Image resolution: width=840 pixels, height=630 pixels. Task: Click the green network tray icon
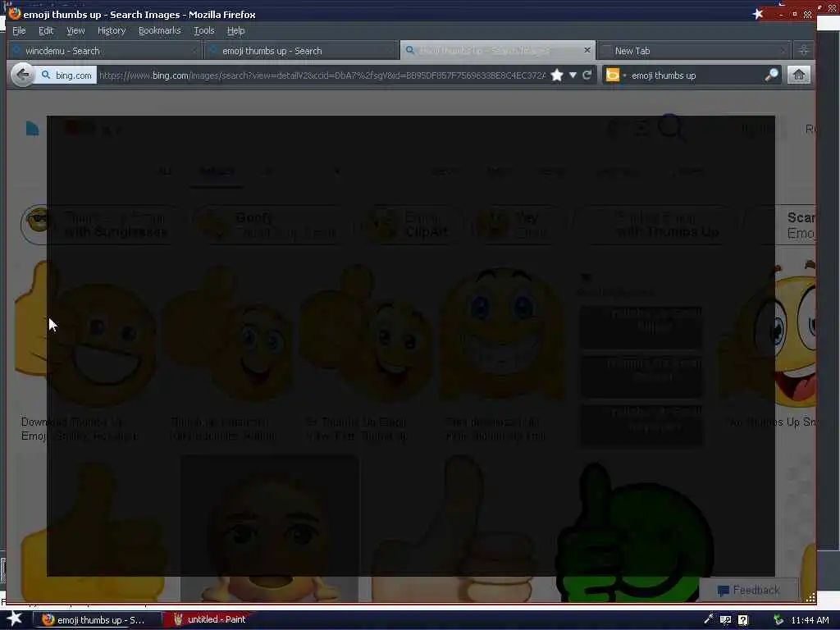coord(778,620)
